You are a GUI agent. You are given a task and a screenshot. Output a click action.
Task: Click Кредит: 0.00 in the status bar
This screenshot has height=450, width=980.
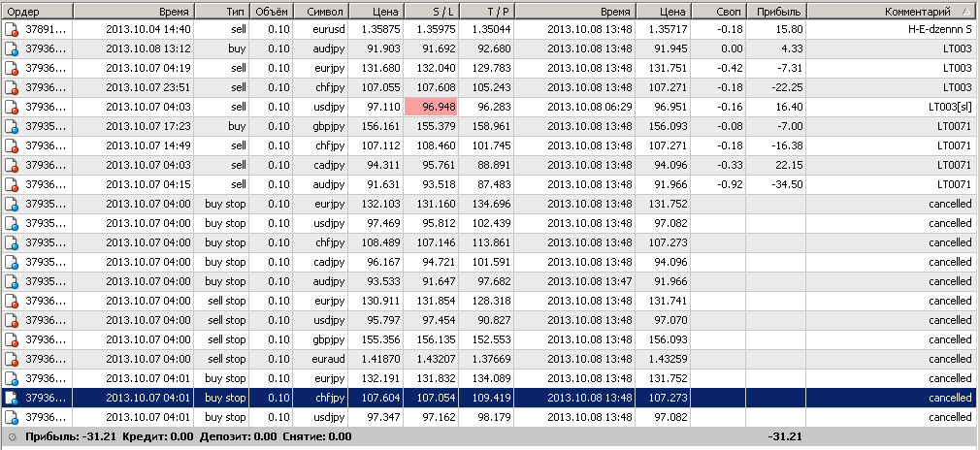[158, 436]
